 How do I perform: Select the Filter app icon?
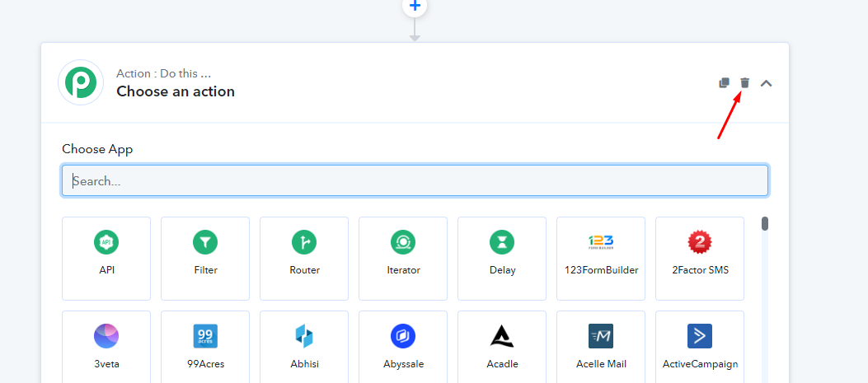click(x=205, y=242)
